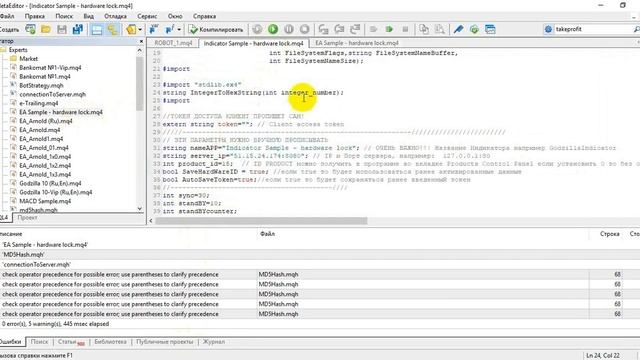
Task: Open the dropdown arrow beside the functions icon
Action: click(179, 29)
